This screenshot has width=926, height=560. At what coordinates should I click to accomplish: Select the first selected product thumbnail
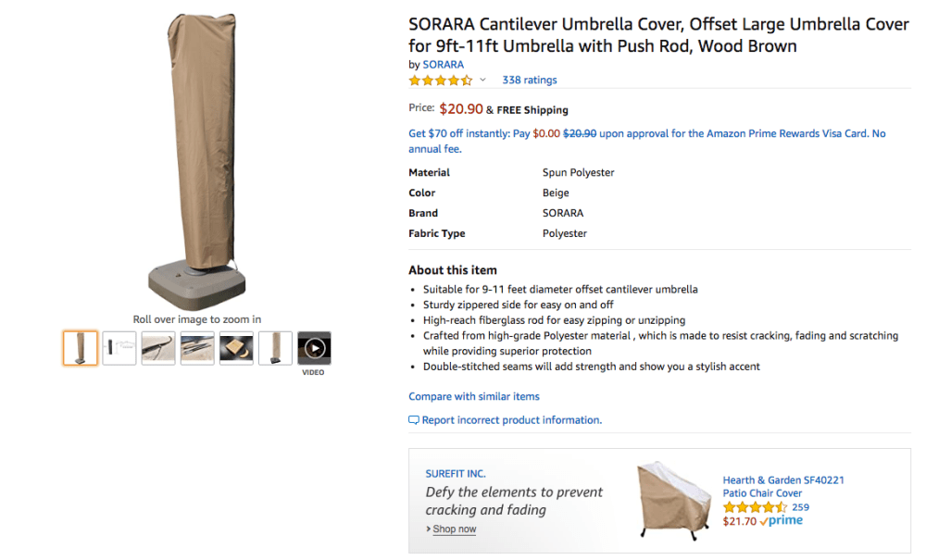[x=81, y=348]
